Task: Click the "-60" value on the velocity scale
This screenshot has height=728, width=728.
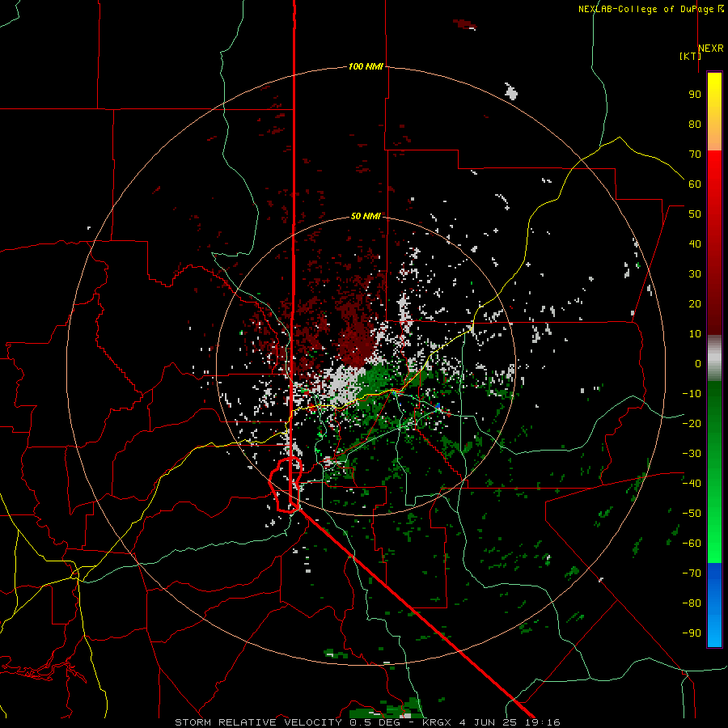Action: point(692,544)
